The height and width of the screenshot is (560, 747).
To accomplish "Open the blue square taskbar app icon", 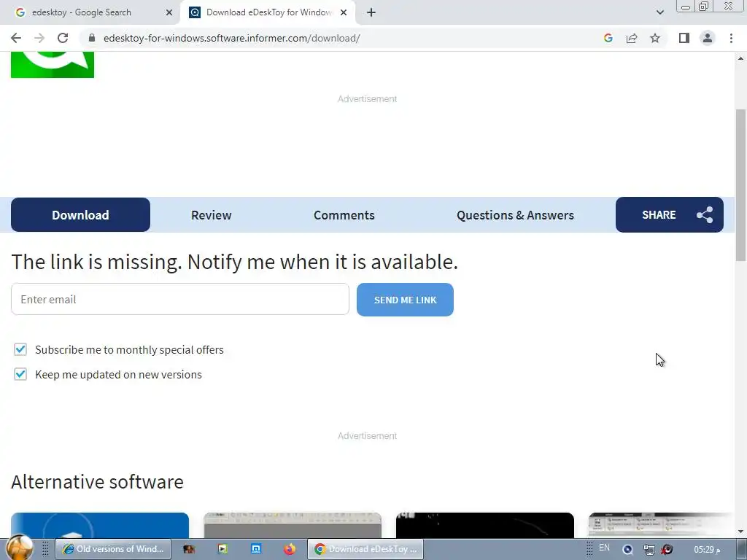I will tap(256, 549).
